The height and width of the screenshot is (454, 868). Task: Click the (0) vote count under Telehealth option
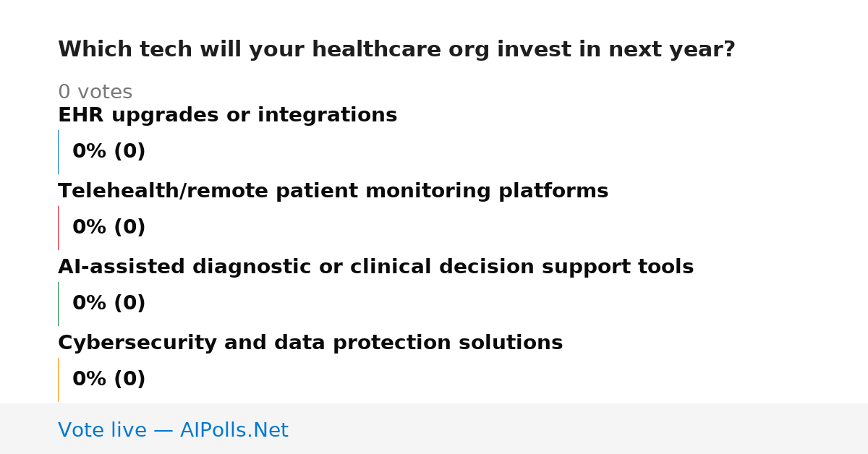point(129,228)
